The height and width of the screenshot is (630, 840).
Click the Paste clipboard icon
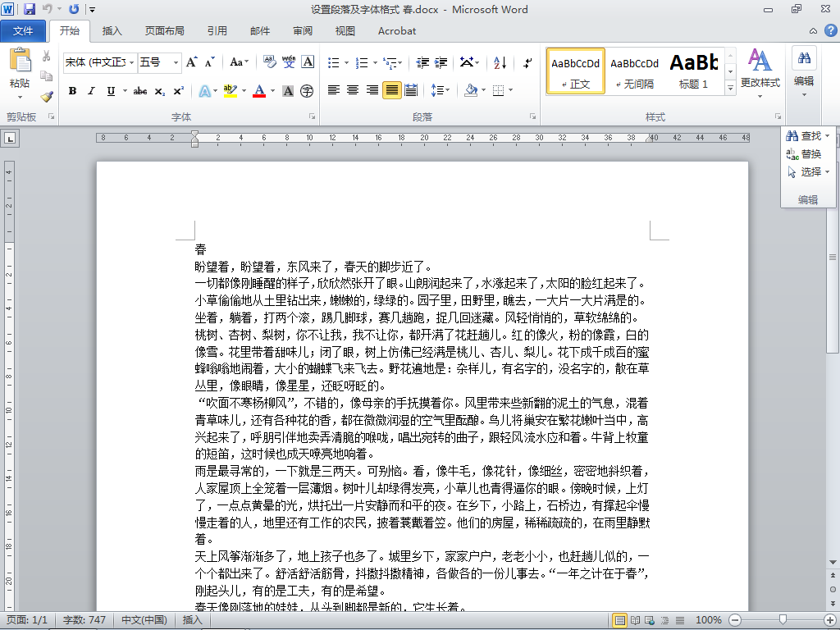coord(20,60)
